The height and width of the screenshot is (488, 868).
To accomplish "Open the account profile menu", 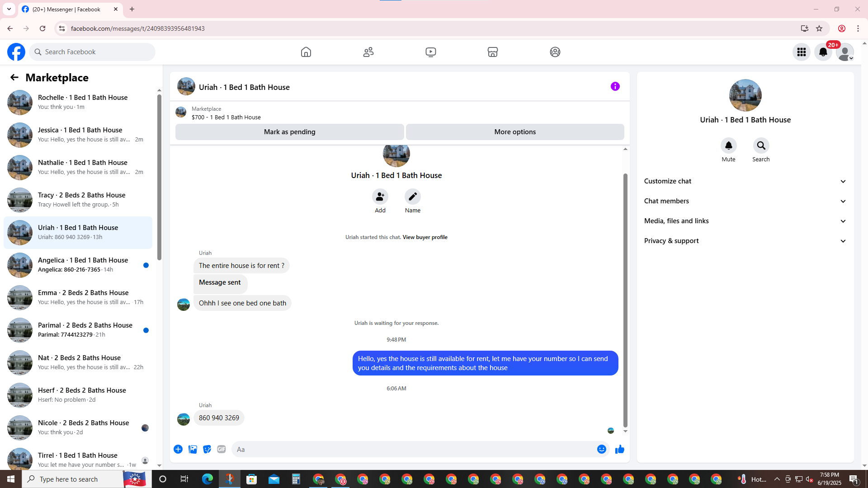I will coord(845,52).
